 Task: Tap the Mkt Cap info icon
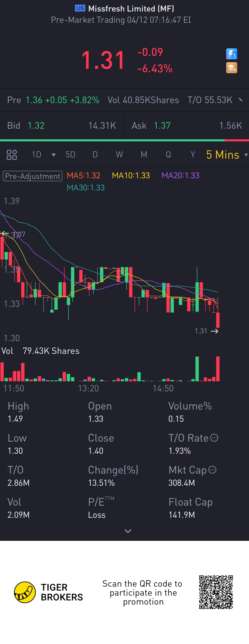(212, 470)
